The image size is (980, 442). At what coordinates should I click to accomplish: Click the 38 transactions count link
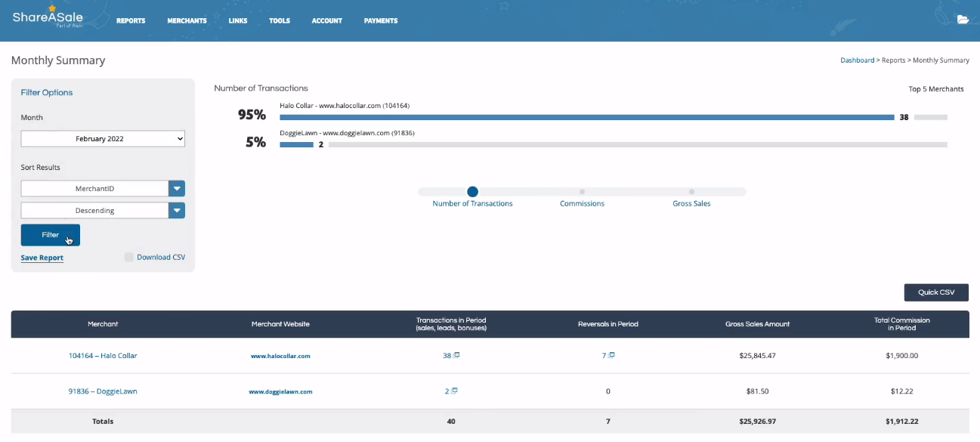coord(447,356)
